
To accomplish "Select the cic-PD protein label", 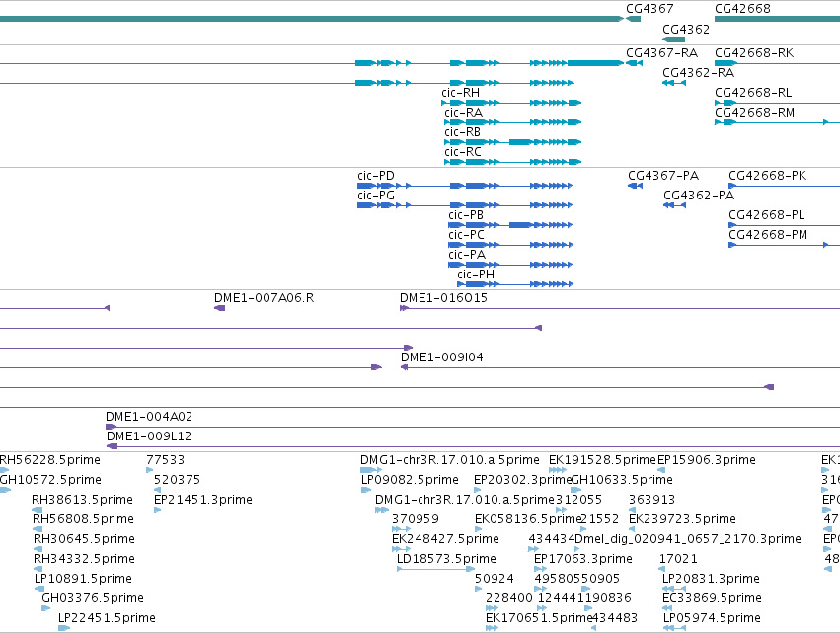I will point(376,176).
